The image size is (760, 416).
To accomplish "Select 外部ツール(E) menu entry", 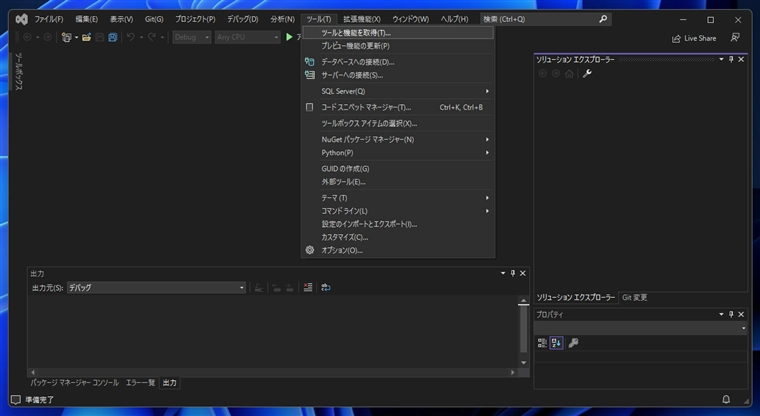I will click(x=398, y=182).
